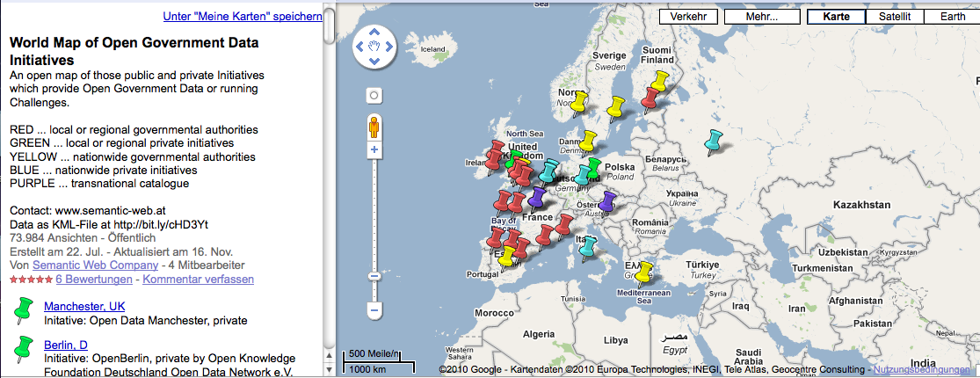Click the yellow pin over Spain
The width and height of the screenshot is (980, 378).
(507, 257)
